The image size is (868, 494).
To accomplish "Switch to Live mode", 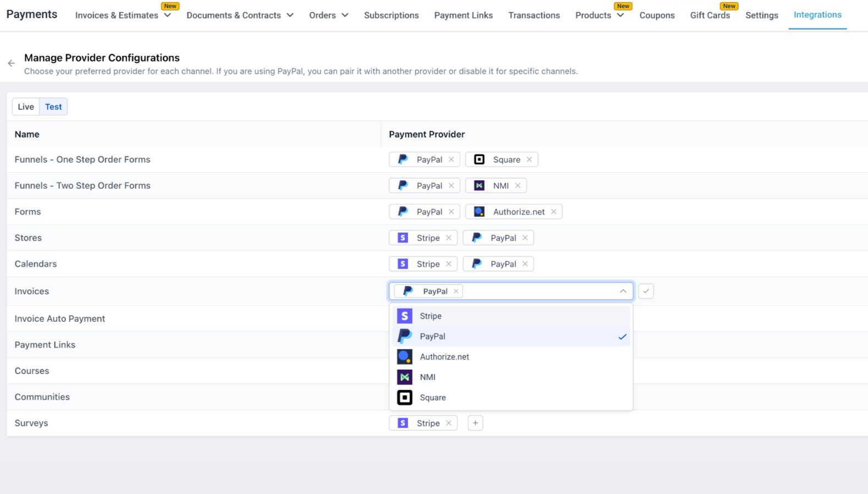I will [x=26, y=107].
